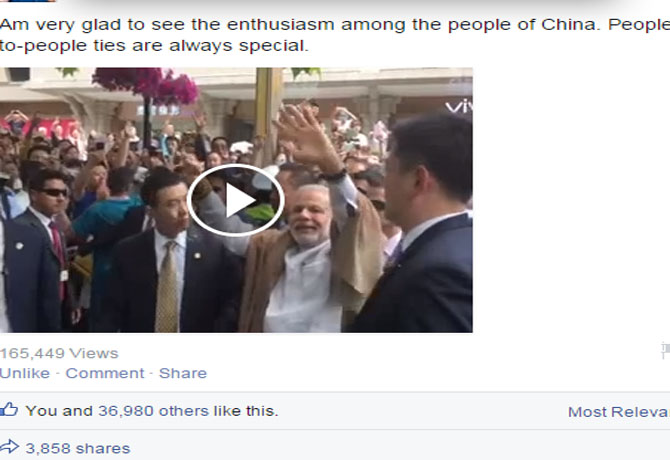Screen dimensions: 670x460
Task: Click the thumbs-up like icon
Action: tap(9, 409)
